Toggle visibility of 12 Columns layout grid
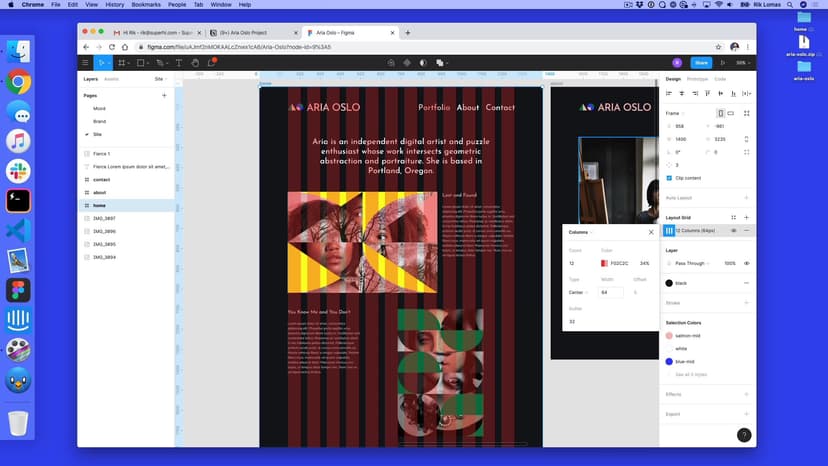The width and height of the screenshot is (828, 466). pos(733,230)
